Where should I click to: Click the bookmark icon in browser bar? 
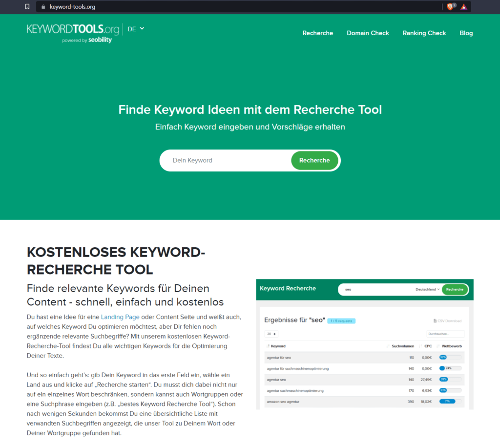[x=27, y=6]
